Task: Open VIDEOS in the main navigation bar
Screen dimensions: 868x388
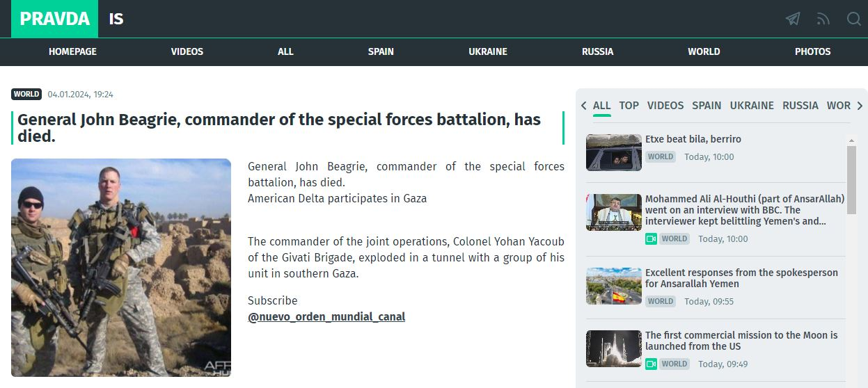Action: [187, 51]
